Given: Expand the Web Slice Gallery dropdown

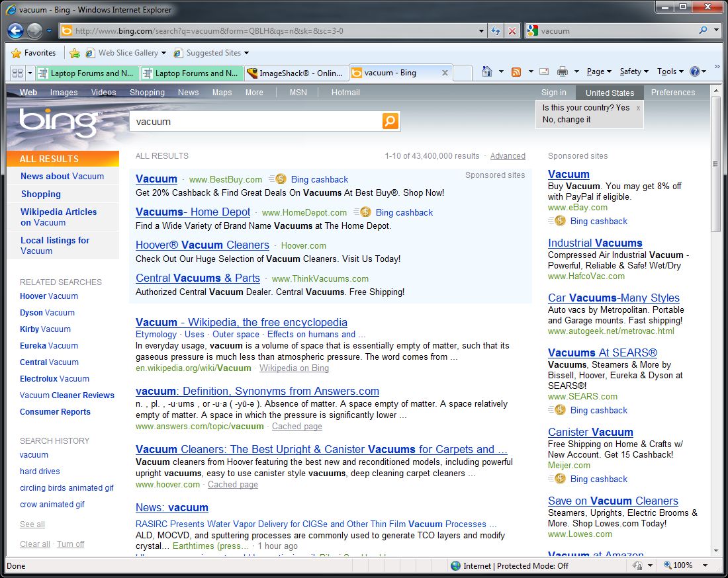Looking at the screenshot, I should (163, 53).
